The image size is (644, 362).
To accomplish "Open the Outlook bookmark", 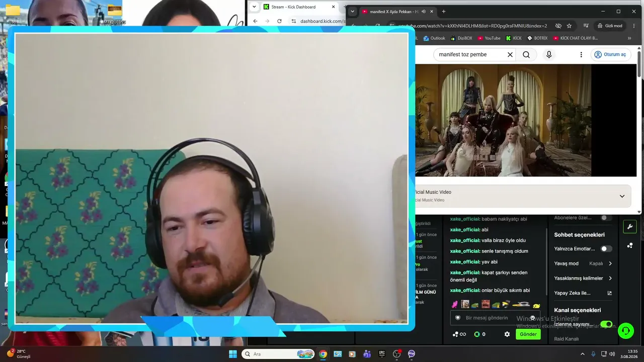I will coord(434,38).
